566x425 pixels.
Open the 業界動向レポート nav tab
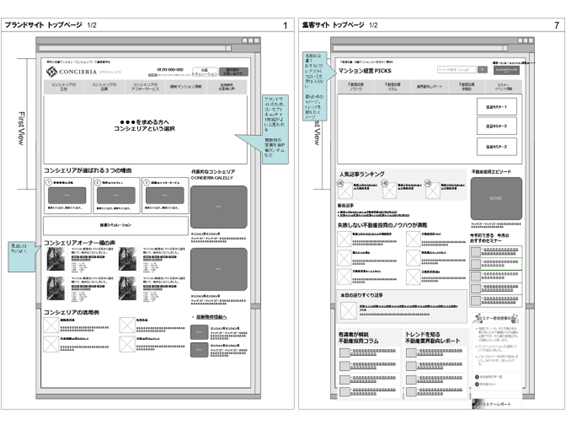click(x=430, y=87)
